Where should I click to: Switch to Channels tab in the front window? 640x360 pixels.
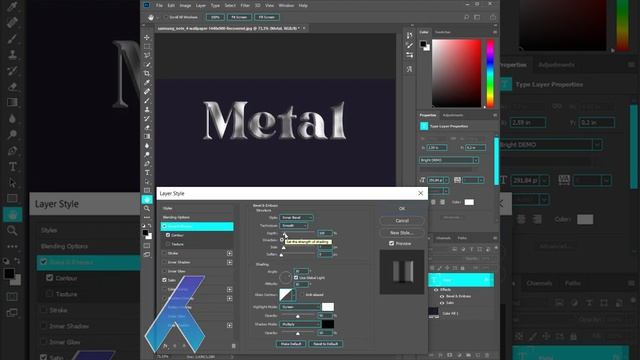click(443, 238)
